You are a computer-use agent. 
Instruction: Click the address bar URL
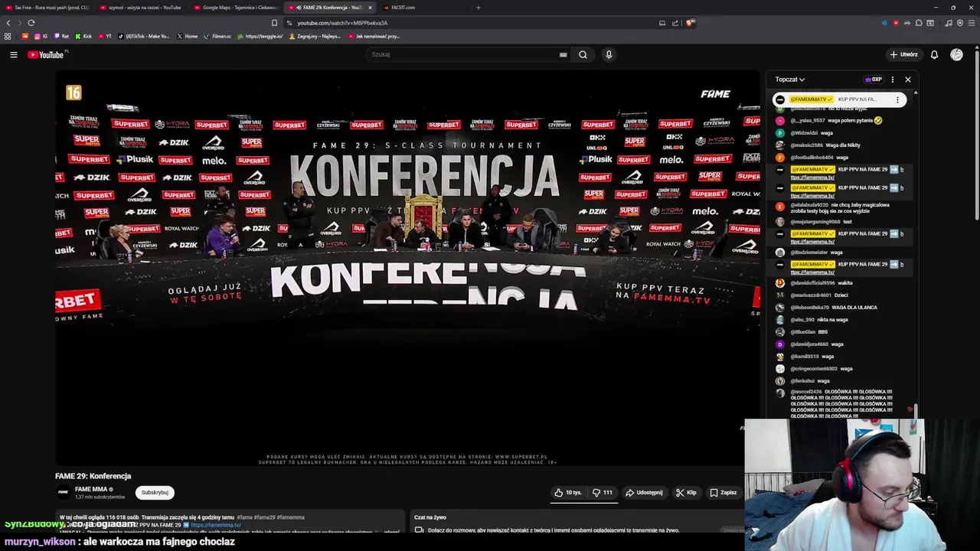[x=342, y=23]
